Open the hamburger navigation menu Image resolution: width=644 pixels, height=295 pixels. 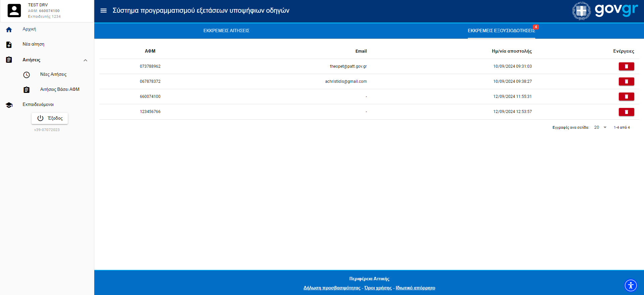pyautogui.click(x=104, y=11)
